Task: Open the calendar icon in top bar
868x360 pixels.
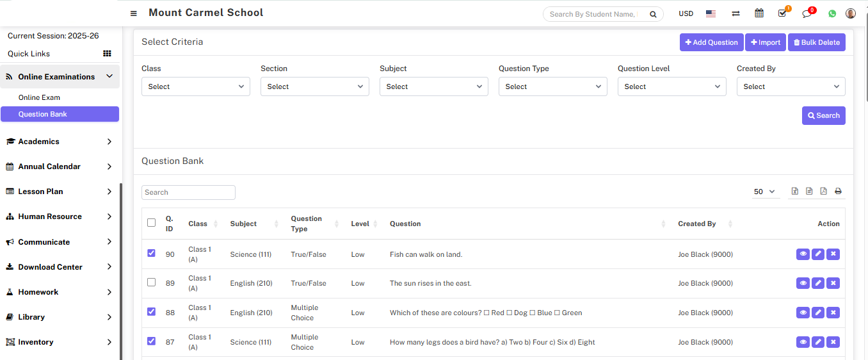Action: pos(759,13)
